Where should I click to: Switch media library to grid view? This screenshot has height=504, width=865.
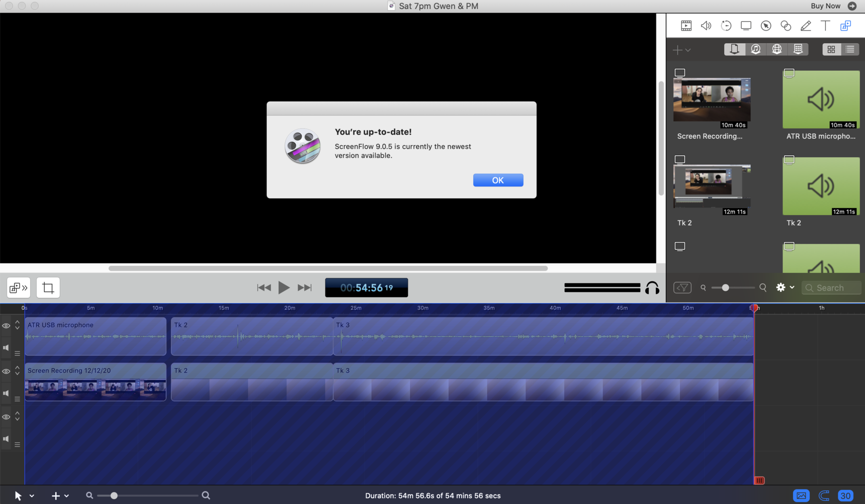[831, 49]
